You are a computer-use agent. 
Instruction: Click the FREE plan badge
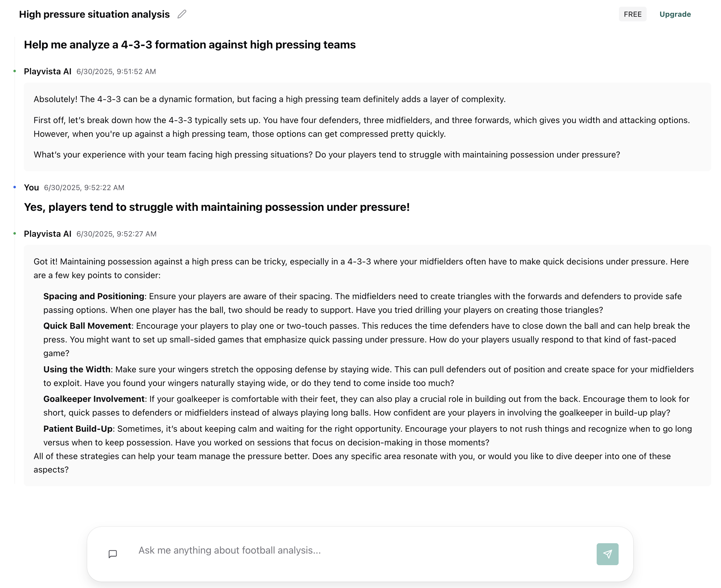click(632, 14)
